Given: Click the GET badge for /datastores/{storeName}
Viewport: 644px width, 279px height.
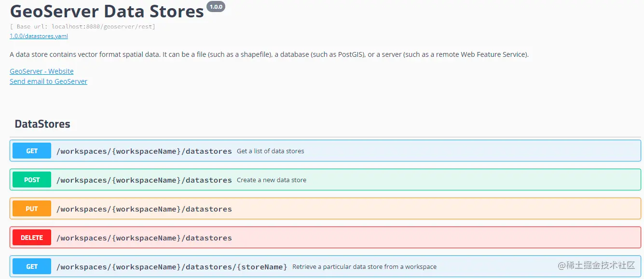Looking at the screenshot, I should (x=32, y=266).
